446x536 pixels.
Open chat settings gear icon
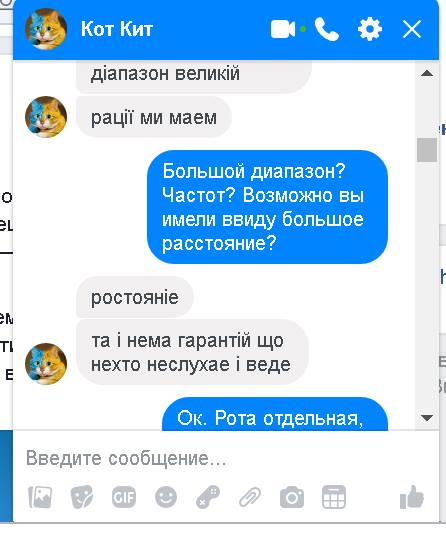(x=370, y=29)
